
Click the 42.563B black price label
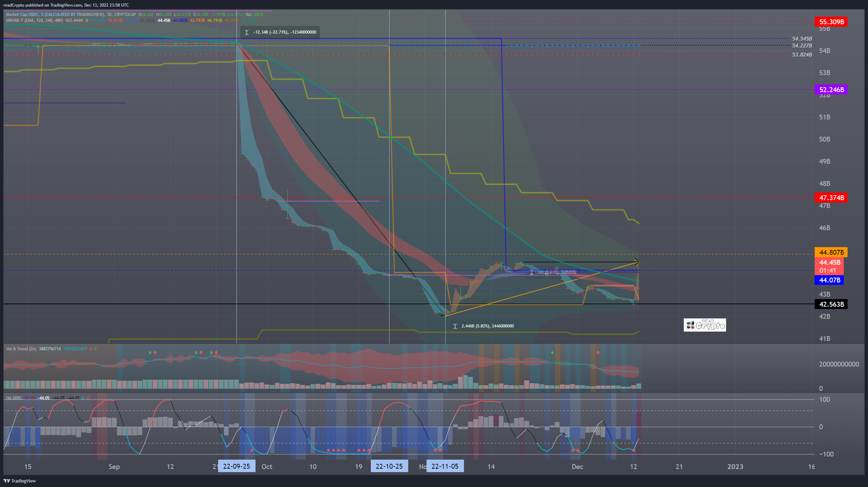pyautogui.click(x=831, y=304)
